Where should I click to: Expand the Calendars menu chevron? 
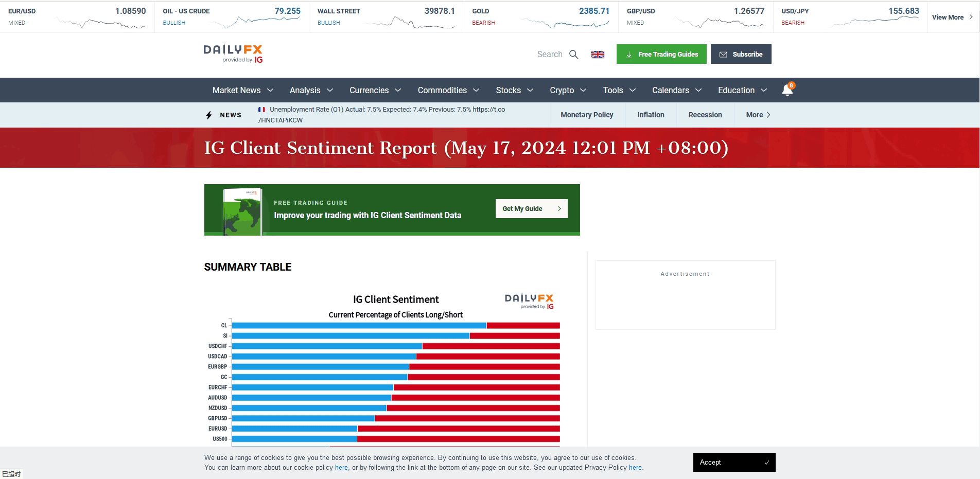(698, 90)
